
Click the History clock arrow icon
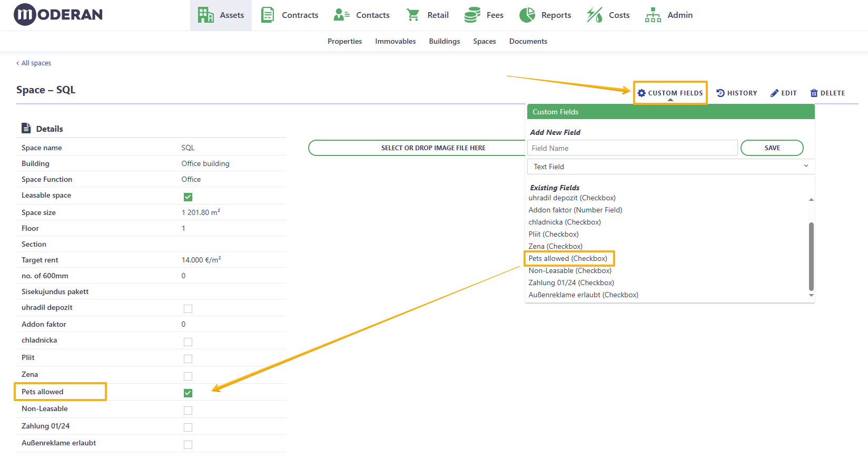[x=721, y=93]
